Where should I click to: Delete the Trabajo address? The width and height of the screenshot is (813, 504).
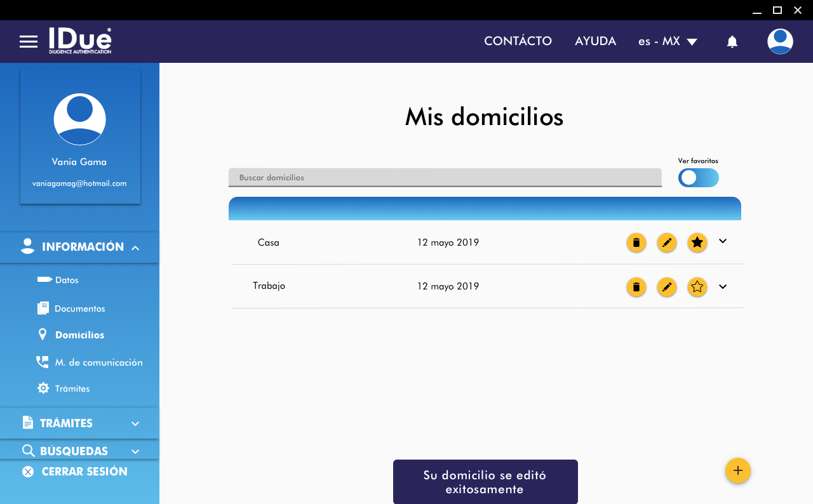pos(636,287)
